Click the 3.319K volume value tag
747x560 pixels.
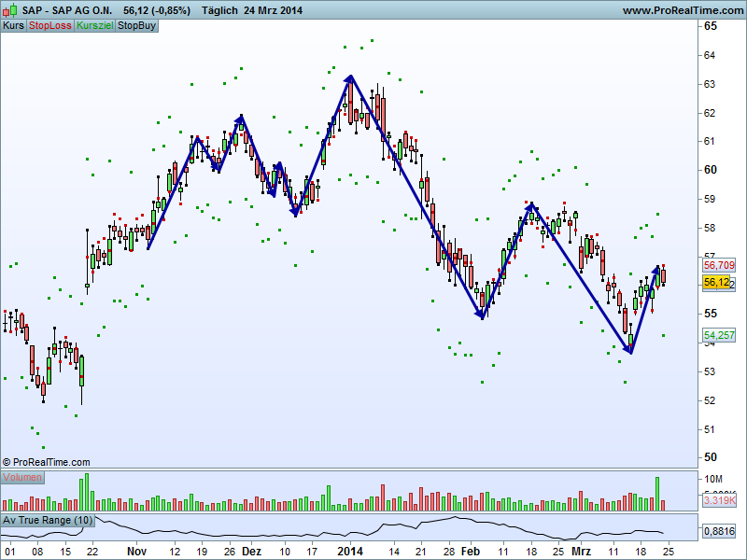pos(719,500)
